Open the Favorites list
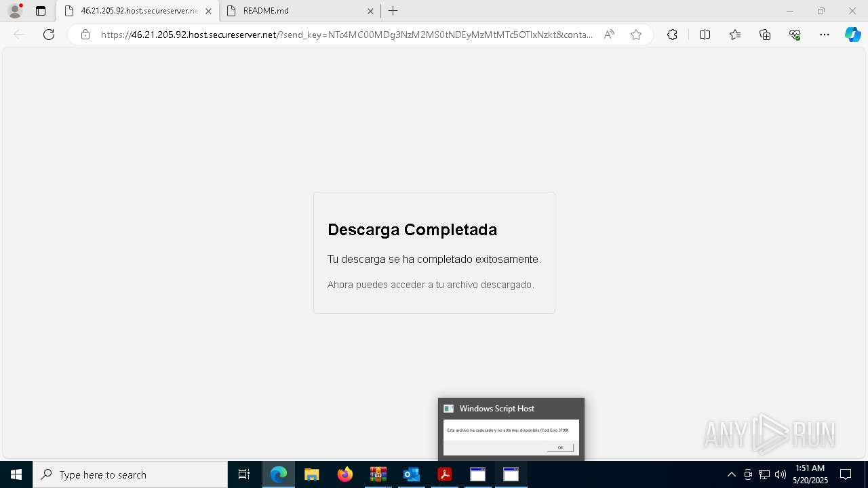The image size is (868, 488). tap(735, 35)
